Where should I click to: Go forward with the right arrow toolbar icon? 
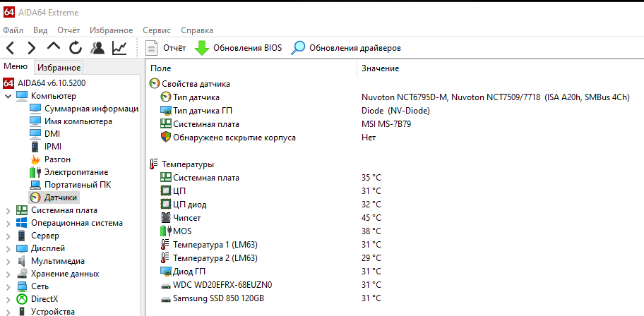32,48
